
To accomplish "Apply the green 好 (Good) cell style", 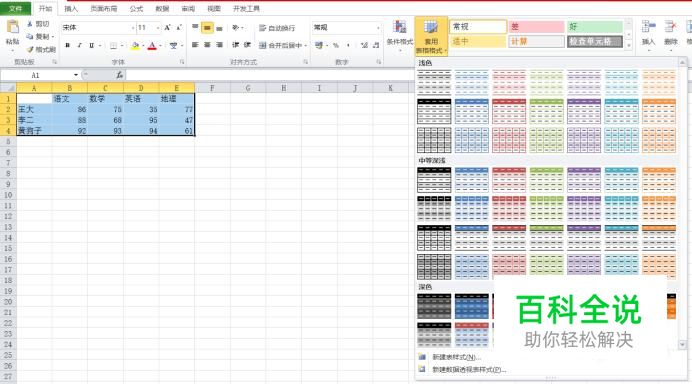I will tap(595, 26).
